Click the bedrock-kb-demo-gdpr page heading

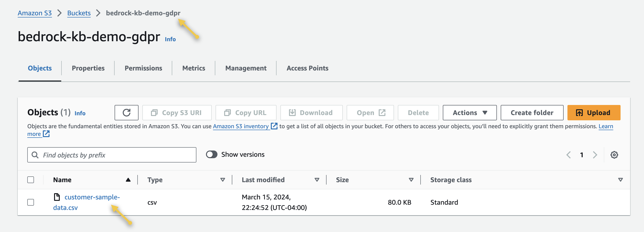click(89, 37)
